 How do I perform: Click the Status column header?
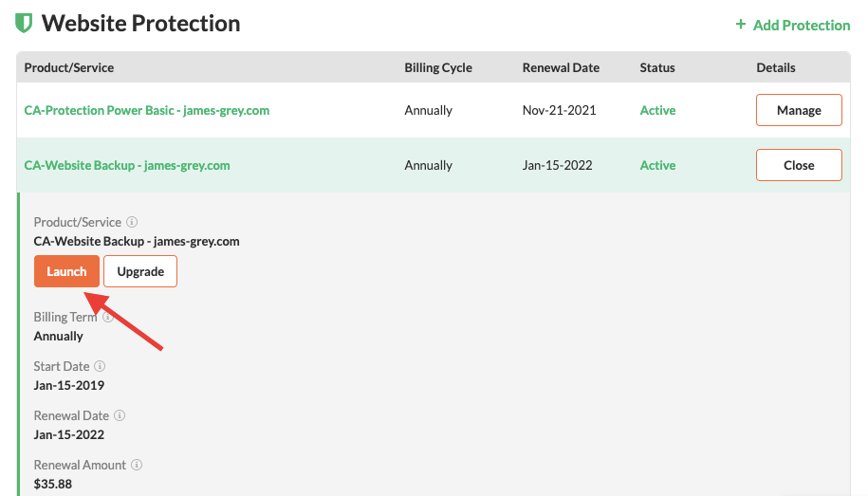(657, 67)
